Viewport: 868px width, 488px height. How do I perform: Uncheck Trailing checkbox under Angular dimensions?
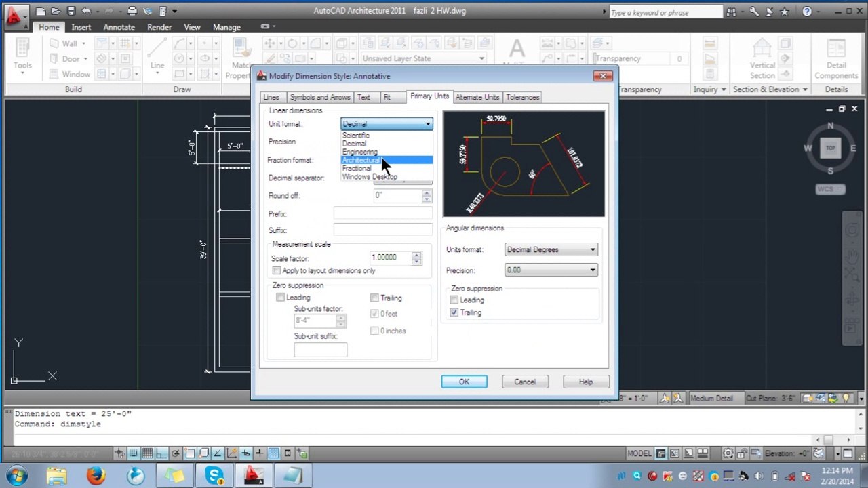(x=454, y=312)
